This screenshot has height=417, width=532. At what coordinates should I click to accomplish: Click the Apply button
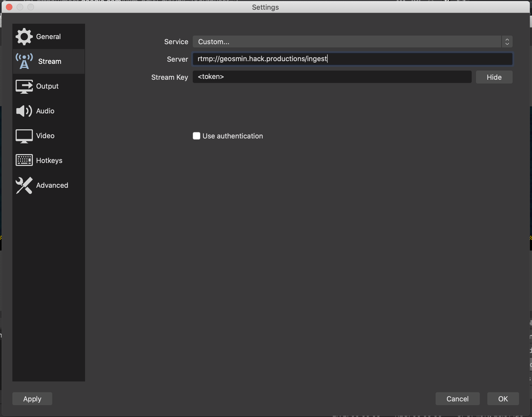[32, 398]
